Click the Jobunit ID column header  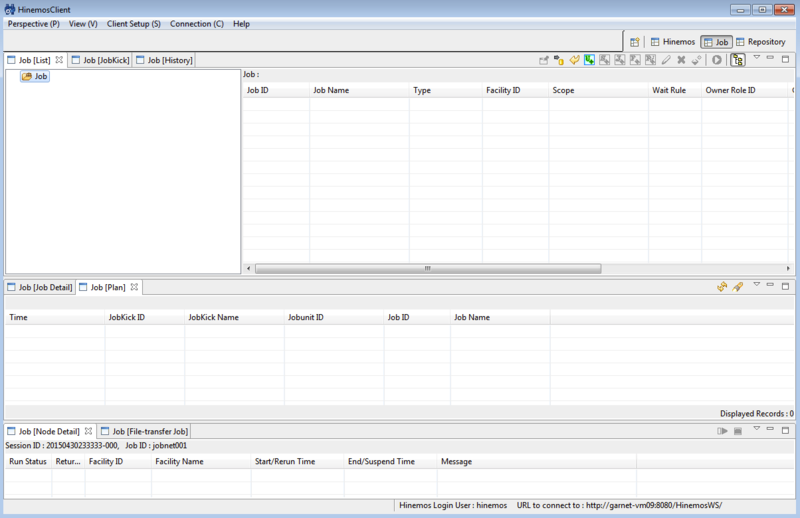tap(334, 317)
